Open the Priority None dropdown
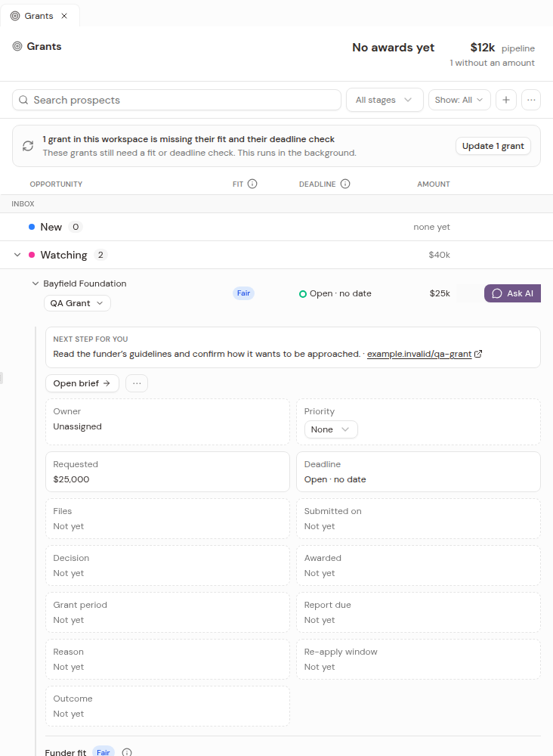This screenshot has height=756, width=553. [331, 429]
